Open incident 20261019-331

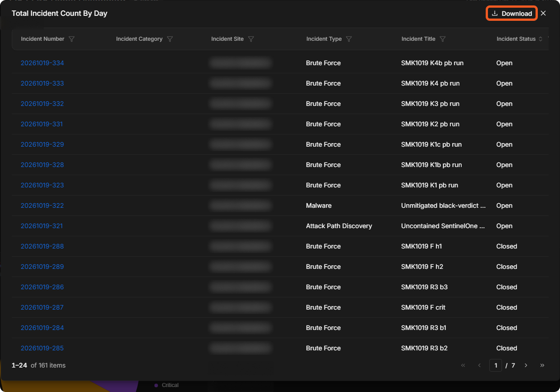tap(42, 124)
